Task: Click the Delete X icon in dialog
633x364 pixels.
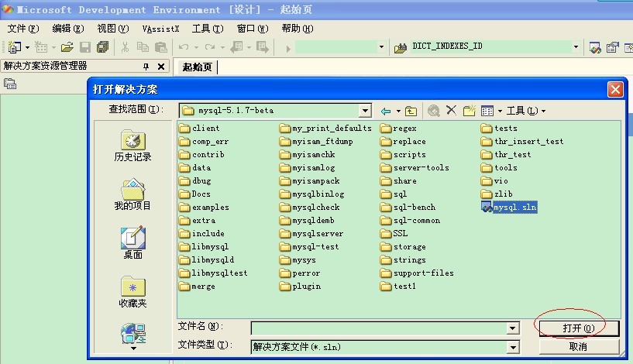Action: pos(452,110)
